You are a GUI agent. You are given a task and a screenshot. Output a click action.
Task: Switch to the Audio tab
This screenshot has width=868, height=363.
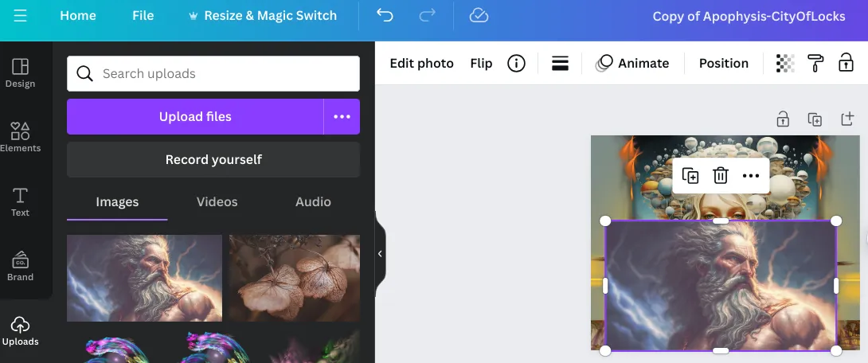pos(313,202)
